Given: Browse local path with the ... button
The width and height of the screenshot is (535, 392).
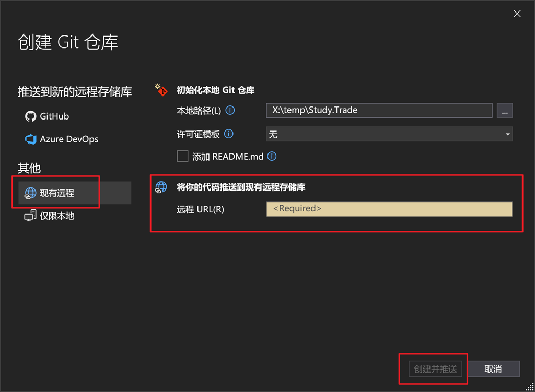Looking at the screenshot, I should click(505, 111).
